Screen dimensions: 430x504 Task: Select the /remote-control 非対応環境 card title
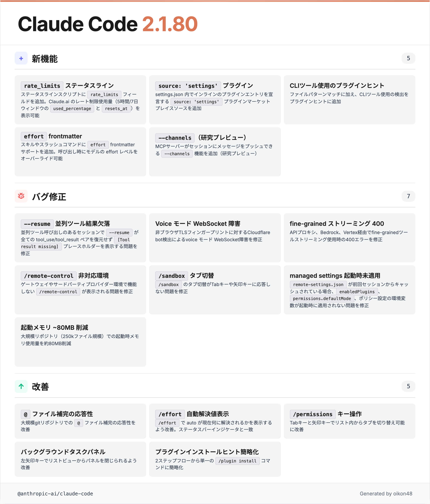65,276
